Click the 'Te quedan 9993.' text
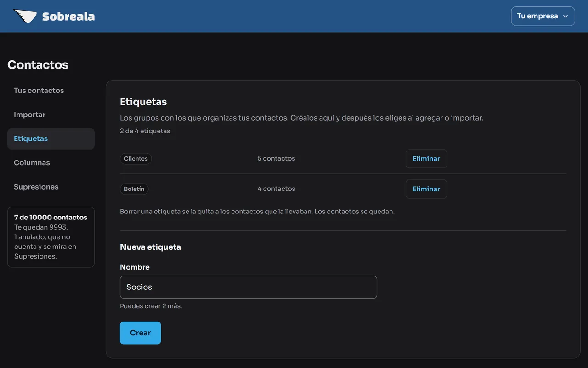Image resolution: width=588 pixels, height=368 pixels. [x=41, y=227]
